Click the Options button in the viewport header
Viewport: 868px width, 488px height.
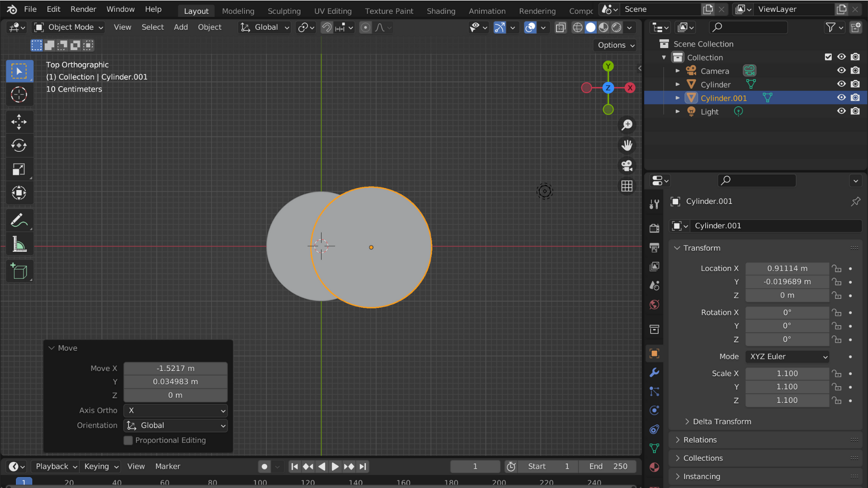coord(614,45)
